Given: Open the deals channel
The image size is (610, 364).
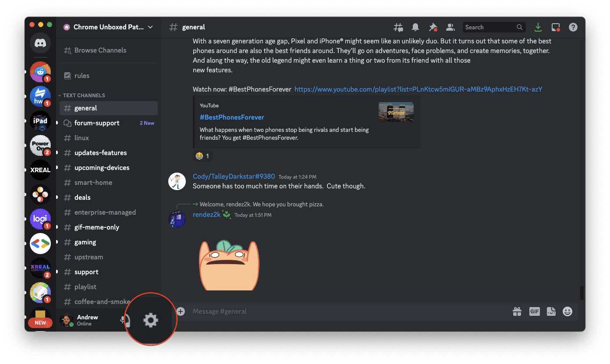Looking at the screenshot, I should point(108,198).
